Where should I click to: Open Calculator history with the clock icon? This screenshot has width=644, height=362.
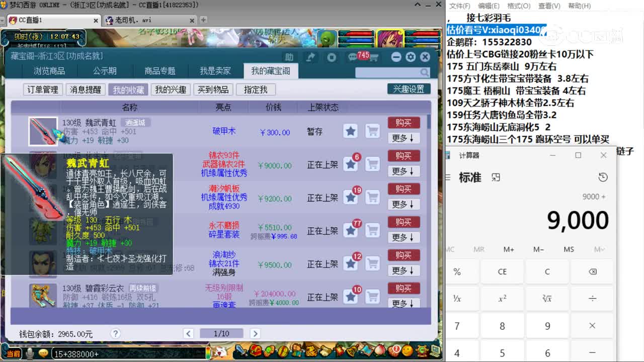pyautogui.click(x=602, y=177)
